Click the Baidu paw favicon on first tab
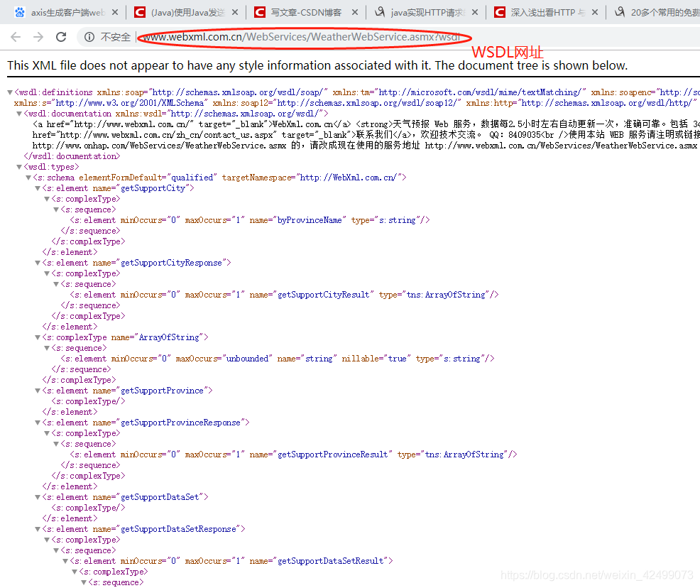 pos(20,13)
